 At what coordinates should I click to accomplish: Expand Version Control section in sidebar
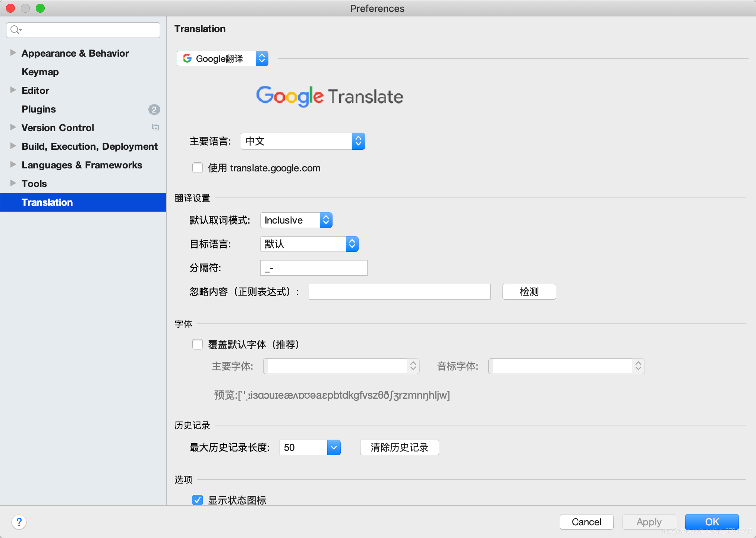(12, 127)
